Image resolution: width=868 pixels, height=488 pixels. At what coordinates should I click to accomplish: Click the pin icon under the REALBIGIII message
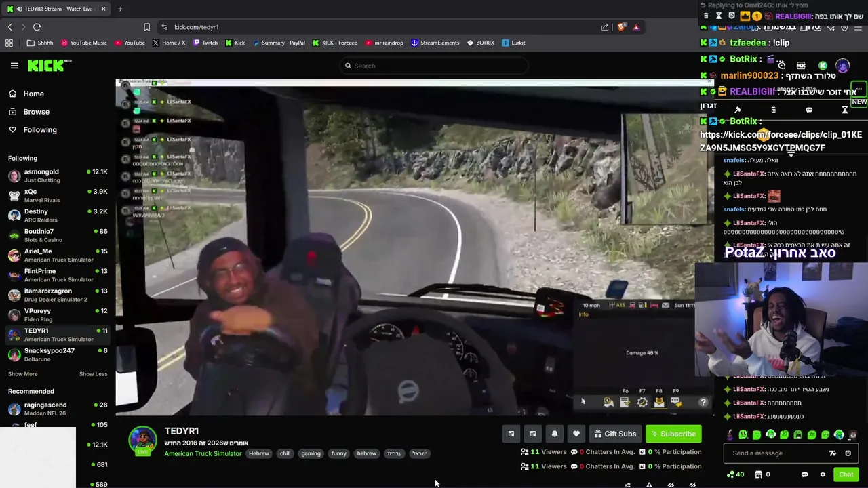(738, 110)
